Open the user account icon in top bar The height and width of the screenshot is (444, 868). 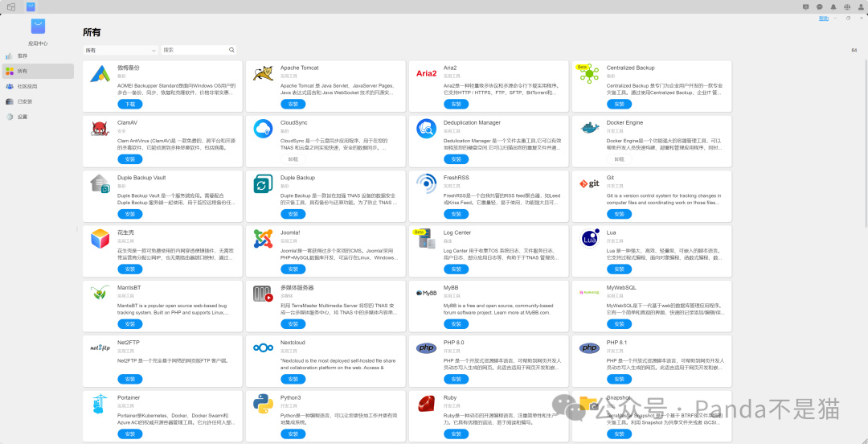[860, 6]
